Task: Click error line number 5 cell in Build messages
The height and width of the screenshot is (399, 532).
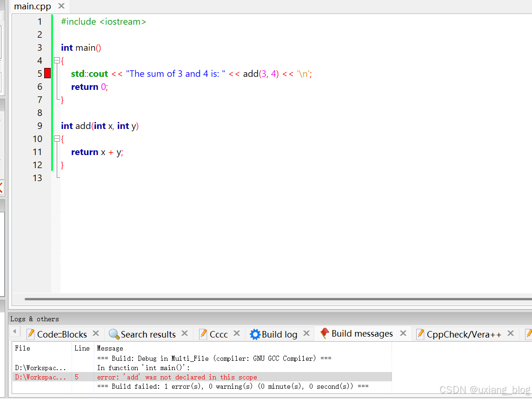Action: pyautogui.click(x=77, y=377)
